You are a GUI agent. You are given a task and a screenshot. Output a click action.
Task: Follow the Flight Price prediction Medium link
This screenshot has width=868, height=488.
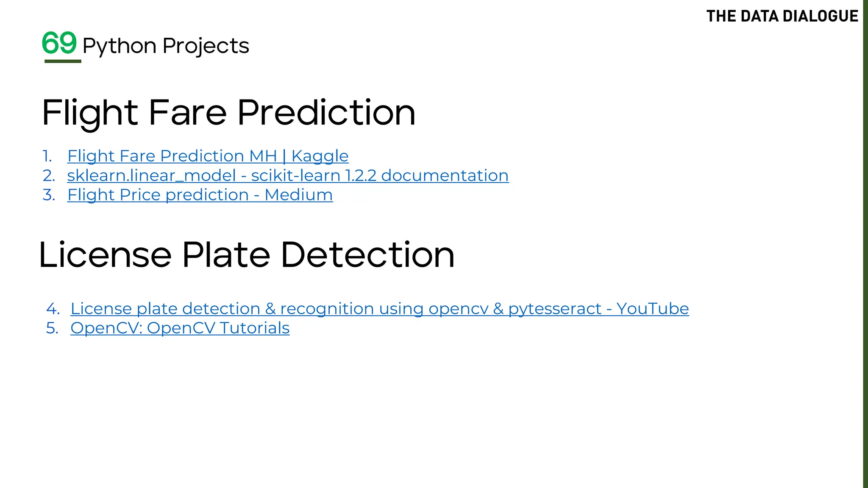200,195
